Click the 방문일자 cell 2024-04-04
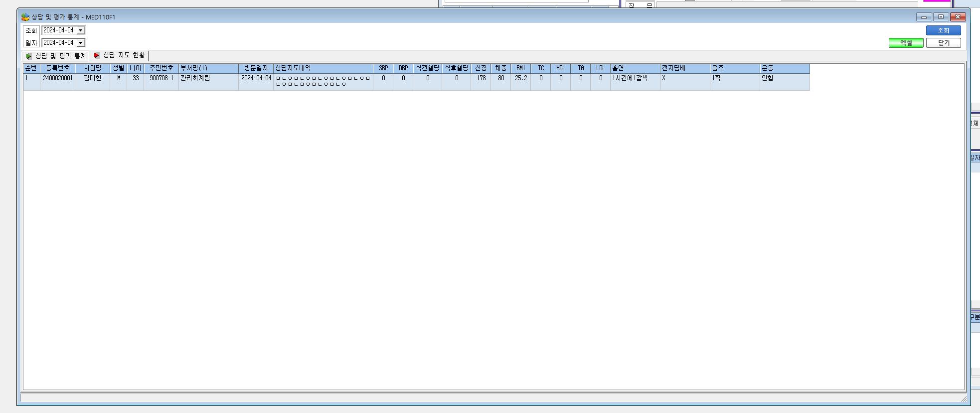 coord(256,78)
